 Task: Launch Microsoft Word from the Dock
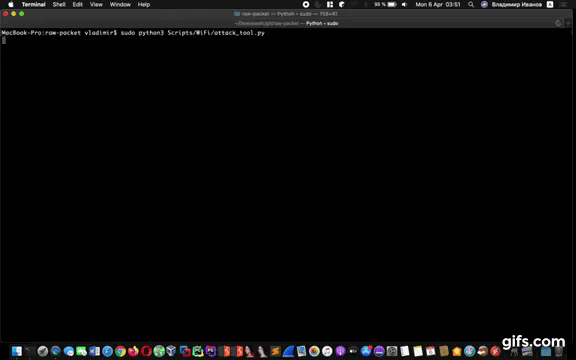pyautogui.click(x=94, y=351)
